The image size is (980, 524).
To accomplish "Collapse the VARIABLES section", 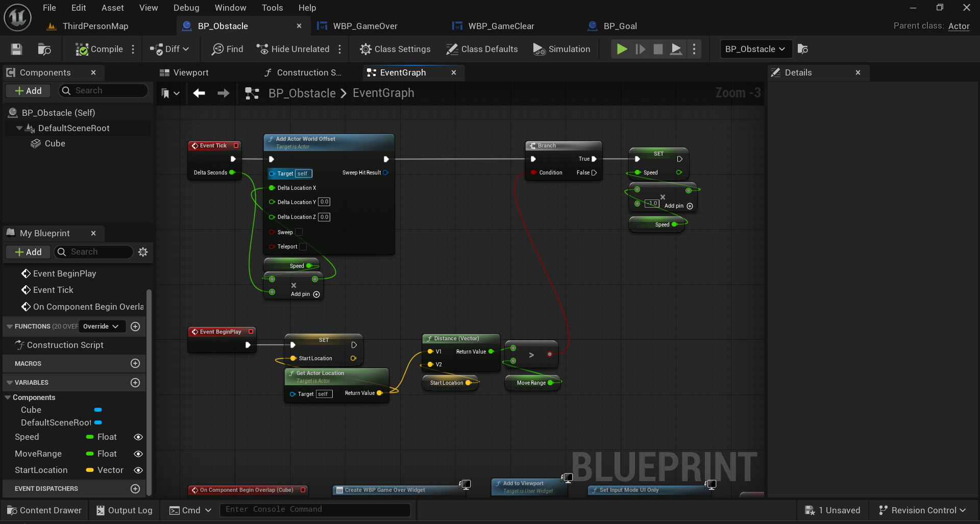I will (x=9, y=383).
